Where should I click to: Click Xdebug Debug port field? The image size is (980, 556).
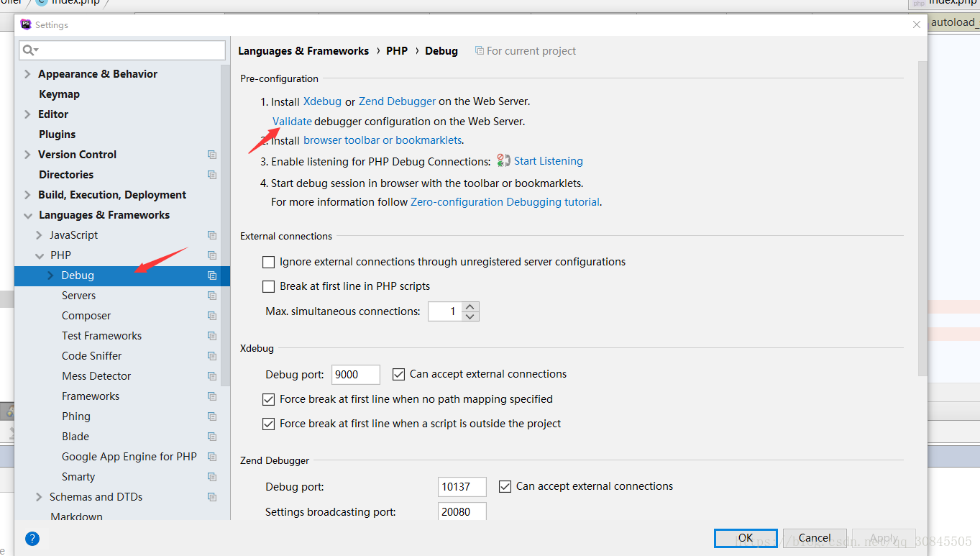pyautogui.click(x=355, y=375)
